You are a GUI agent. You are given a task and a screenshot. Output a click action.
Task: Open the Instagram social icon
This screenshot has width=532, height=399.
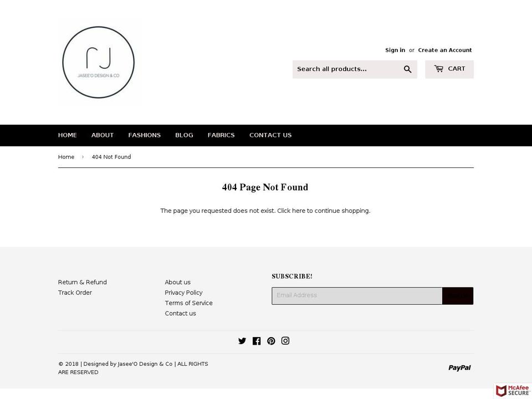point(285,341)
